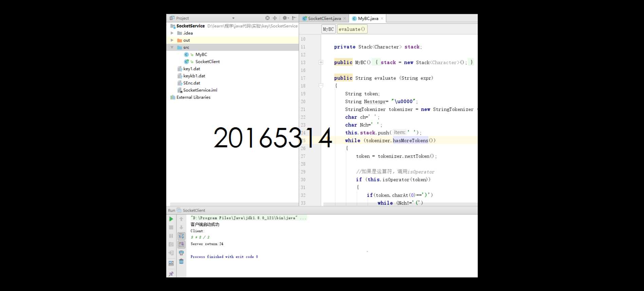
Task: Open Project panel settings gear menu
Action: click(286, 18)
